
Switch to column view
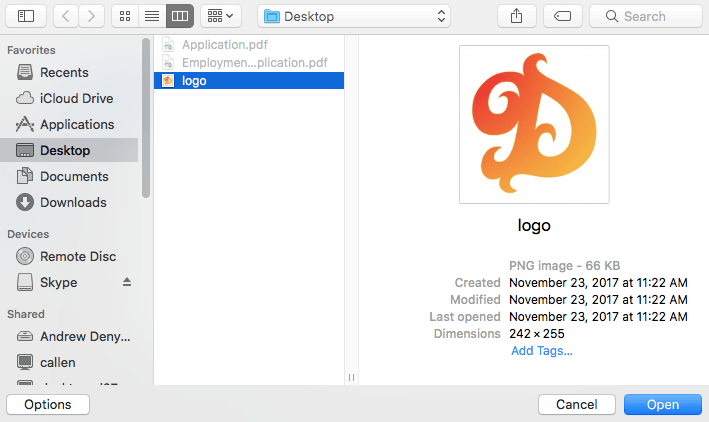(x=180, y=16)
